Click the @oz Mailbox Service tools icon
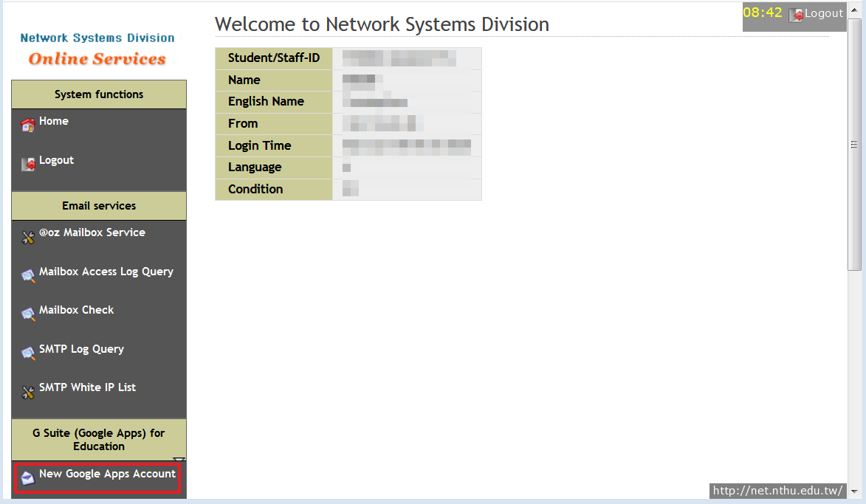 click(28, 237)
